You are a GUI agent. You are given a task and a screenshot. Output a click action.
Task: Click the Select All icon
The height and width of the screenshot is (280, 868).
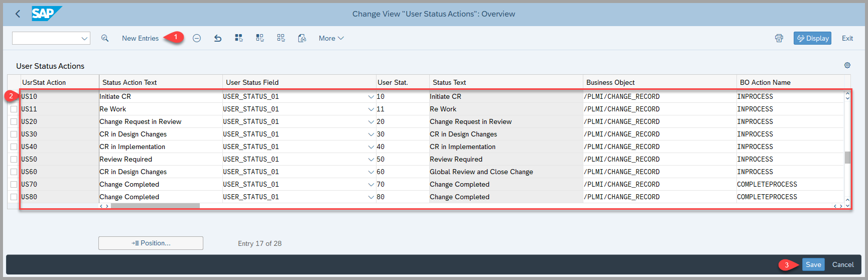point(239,38)
